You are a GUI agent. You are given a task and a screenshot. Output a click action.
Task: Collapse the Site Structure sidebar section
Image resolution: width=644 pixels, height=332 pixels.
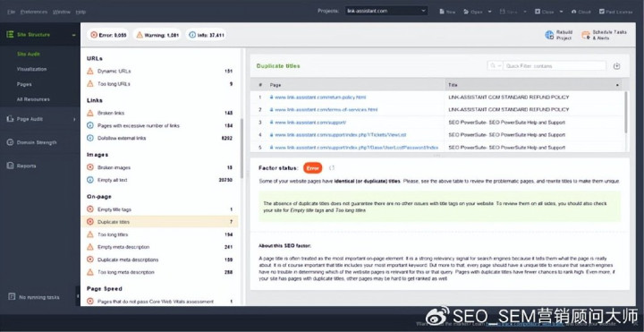pyautogui.click(x=74, y=35)
